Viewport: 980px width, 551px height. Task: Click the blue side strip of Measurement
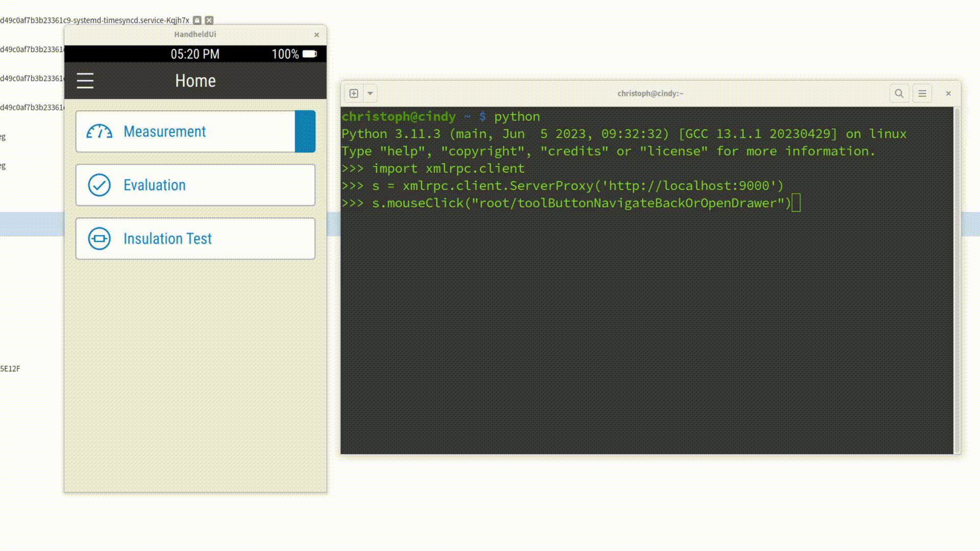[x=305, y=132]
